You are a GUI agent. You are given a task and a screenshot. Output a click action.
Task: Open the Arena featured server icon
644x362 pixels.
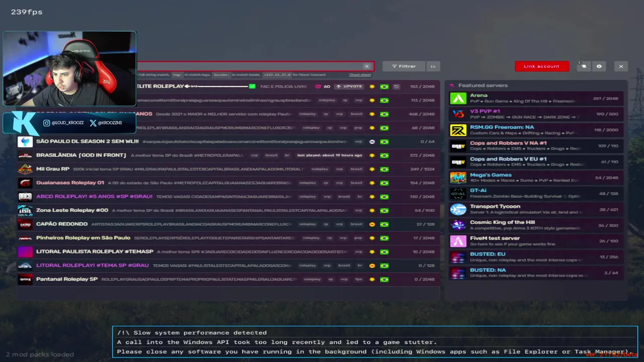tap(458, 99)
